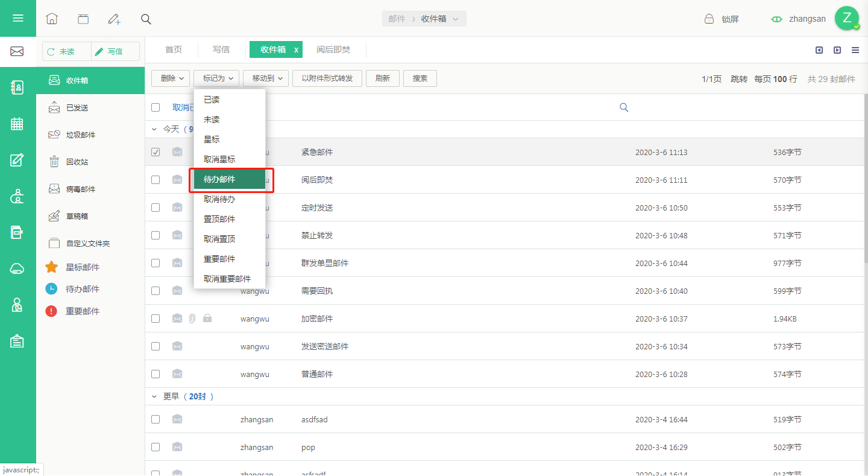Image resolution: width=868 pixels, height=476 pixels.
Task: Open the hamburger menu in the top-left corner
Action: click(x=18, y=18)
